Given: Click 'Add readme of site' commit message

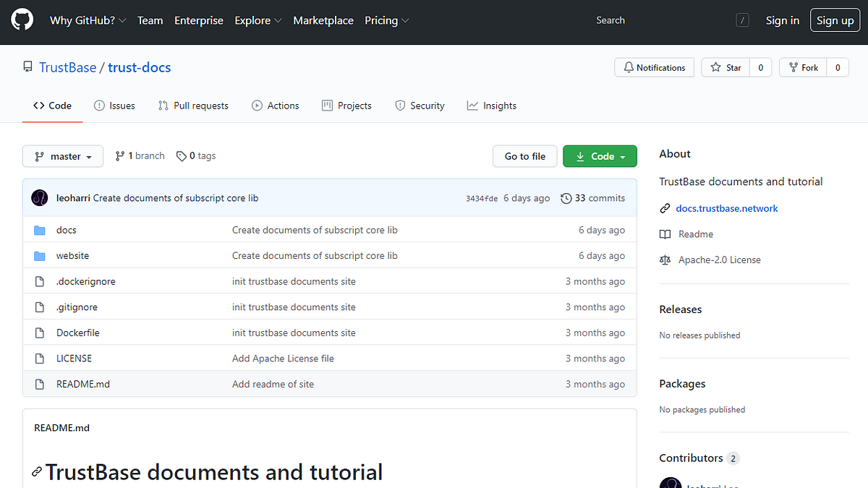Looking at the screenshot, I should point(273,384).
